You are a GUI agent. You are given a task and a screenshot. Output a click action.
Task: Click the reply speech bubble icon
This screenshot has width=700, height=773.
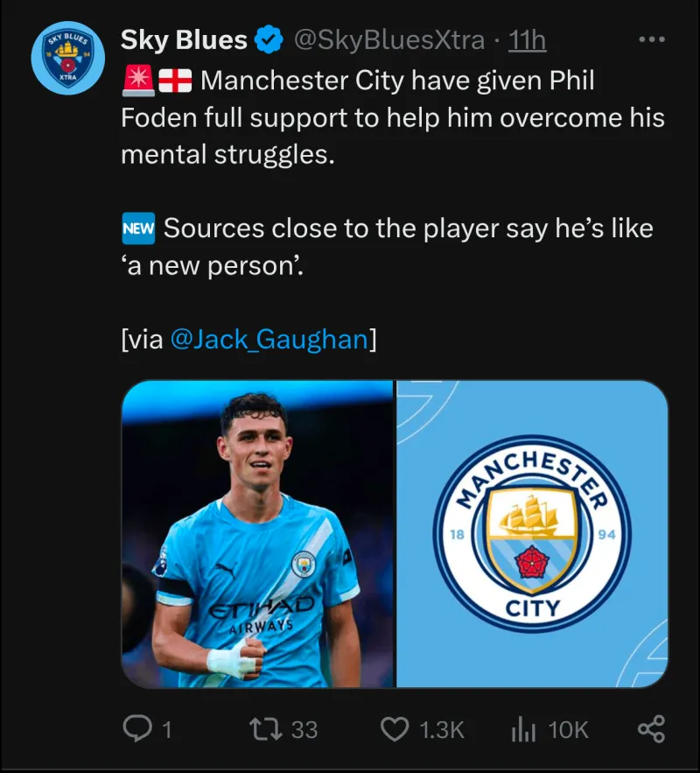tap(136, 728)
